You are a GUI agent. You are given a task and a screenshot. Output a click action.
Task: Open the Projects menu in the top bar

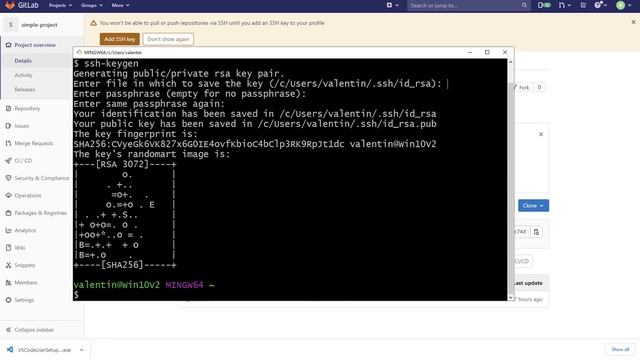click(x=60, y=5)
